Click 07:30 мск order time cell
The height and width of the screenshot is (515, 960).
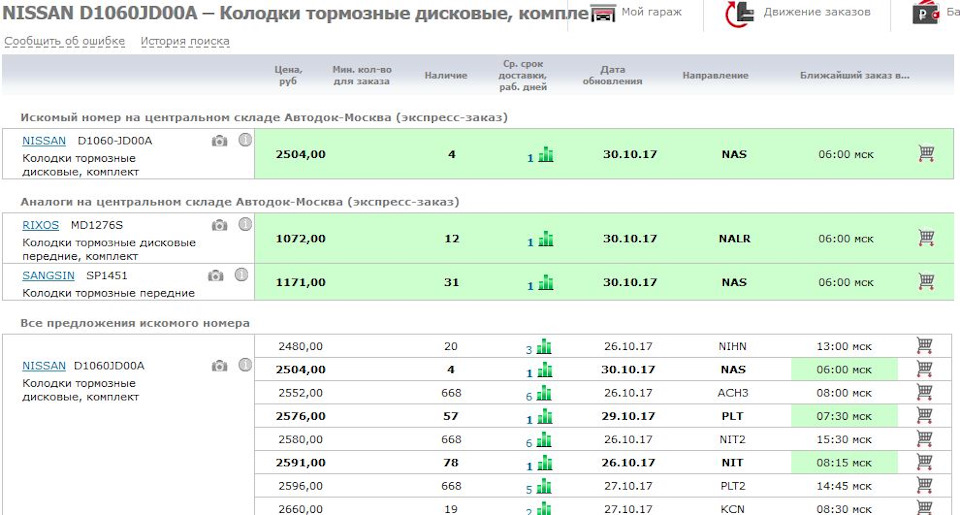[844, 416]
